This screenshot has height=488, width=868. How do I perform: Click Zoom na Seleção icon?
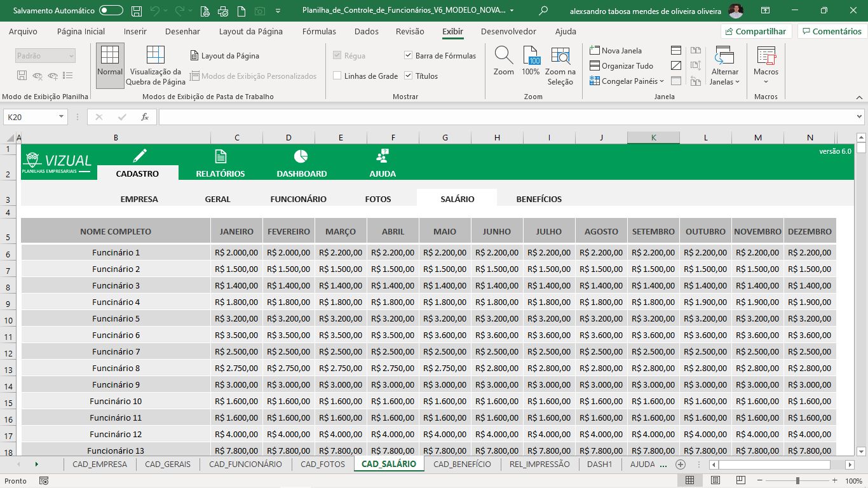560,56
